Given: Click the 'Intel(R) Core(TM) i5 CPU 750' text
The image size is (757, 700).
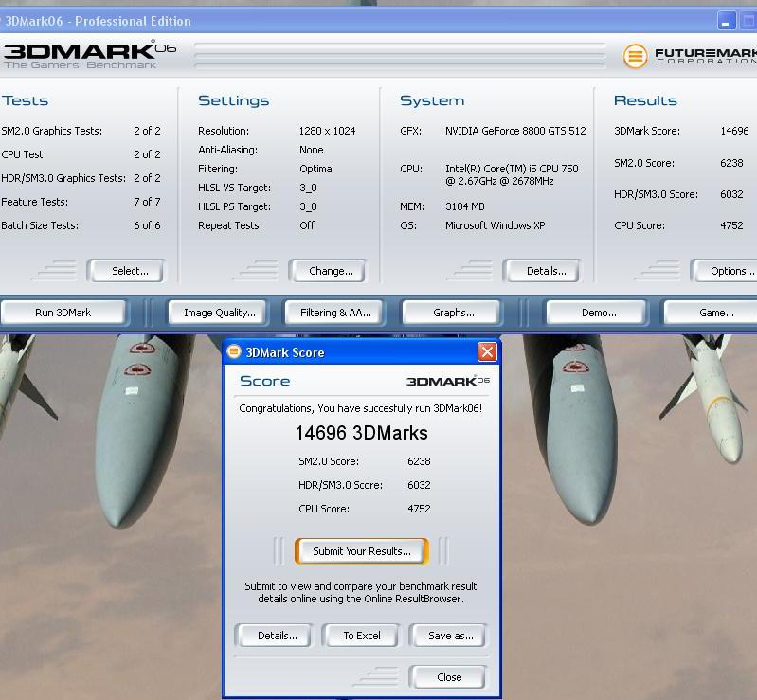Looking at the screenshot, I should 512,169.
